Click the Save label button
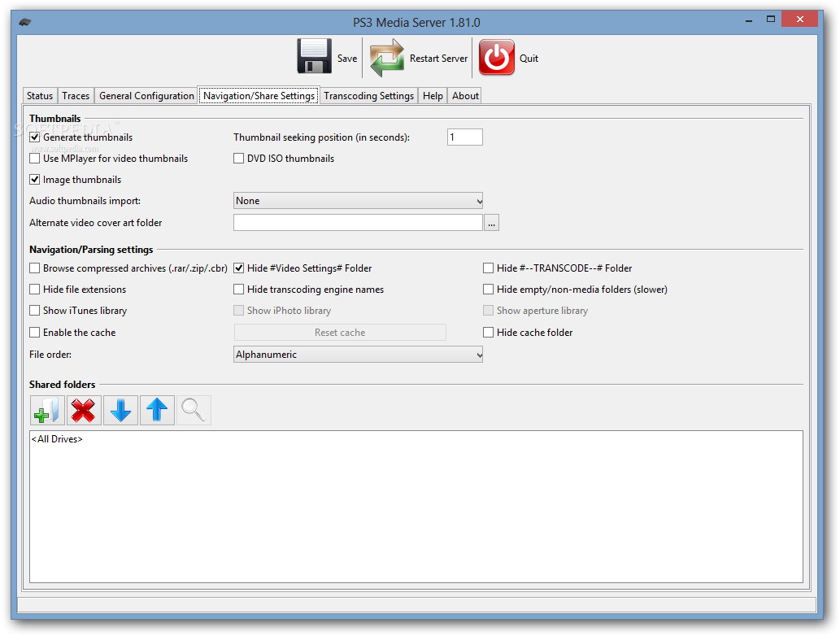 [347, 59]
